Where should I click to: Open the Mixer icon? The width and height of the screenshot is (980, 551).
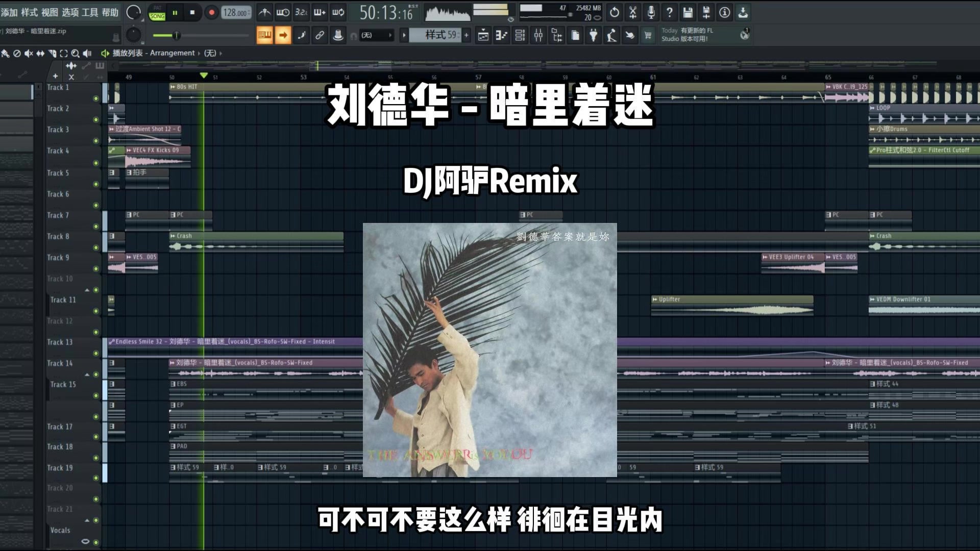pos(538,35)
